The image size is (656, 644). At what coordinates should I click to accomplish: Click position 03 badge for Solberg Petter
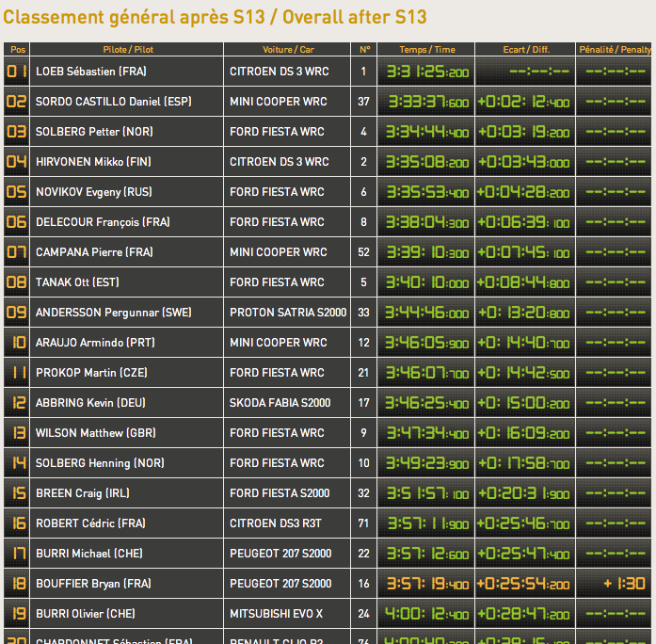click(x=17, y=132)
